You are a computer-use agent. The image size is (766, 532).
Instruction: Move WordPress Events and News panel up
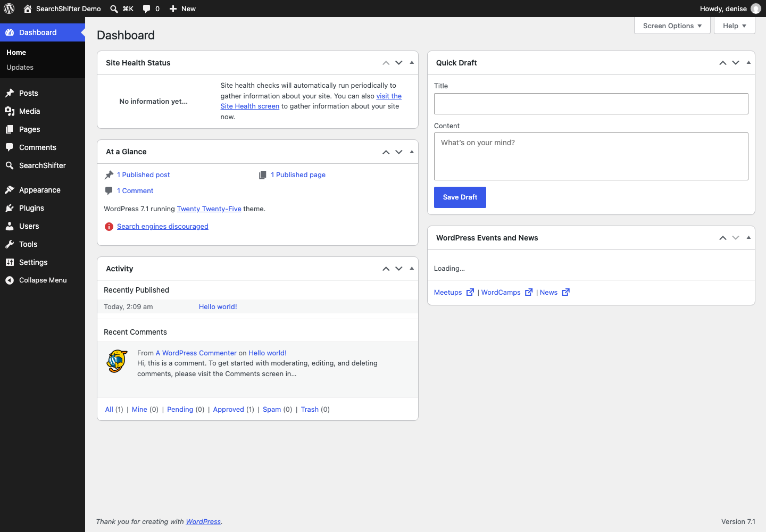(x=723, y=238)
